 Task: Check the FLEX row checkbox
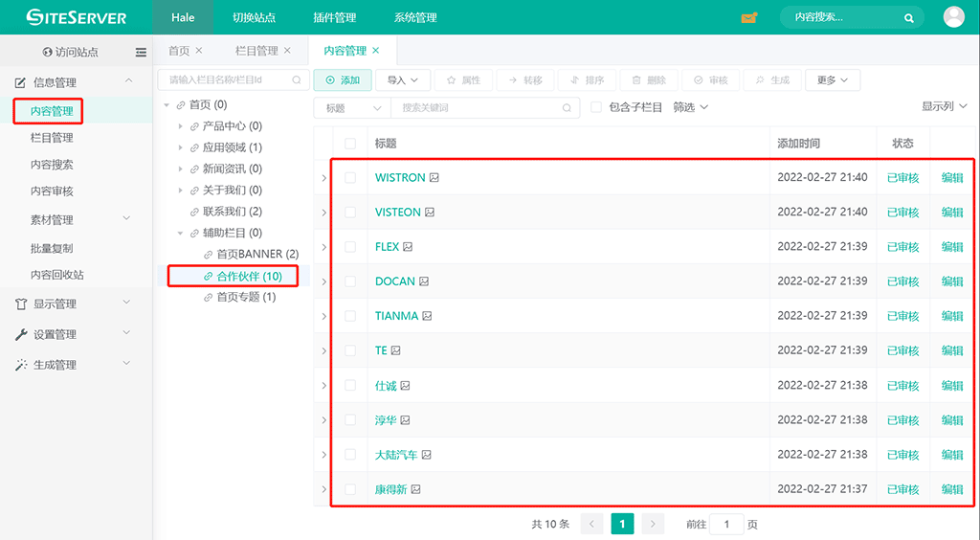tap(350, 247)
